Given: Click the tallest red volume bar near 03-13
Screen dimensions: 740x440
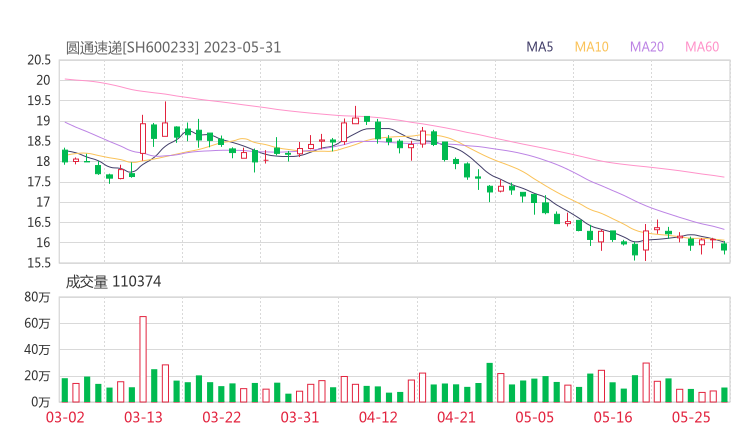Looking at the screenshot, I should pyautogui.click(x=143, y=359).
